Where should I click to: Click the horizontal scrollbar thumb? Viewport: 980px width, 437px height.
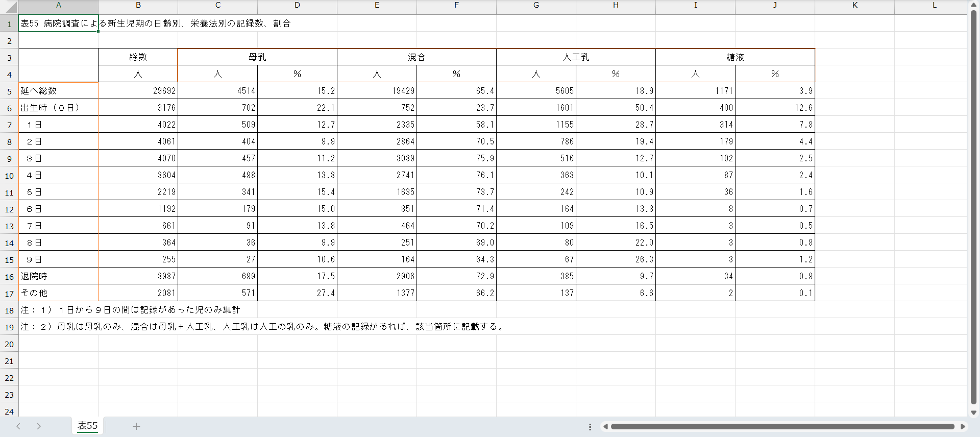(x=782, y=426)
